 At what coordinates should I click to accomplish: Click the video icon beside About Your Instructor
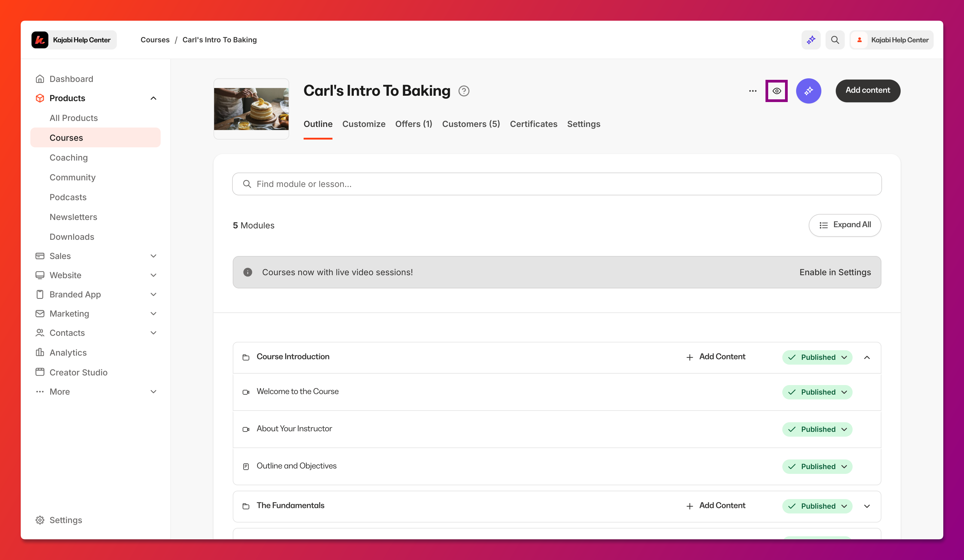click(246, 429)
